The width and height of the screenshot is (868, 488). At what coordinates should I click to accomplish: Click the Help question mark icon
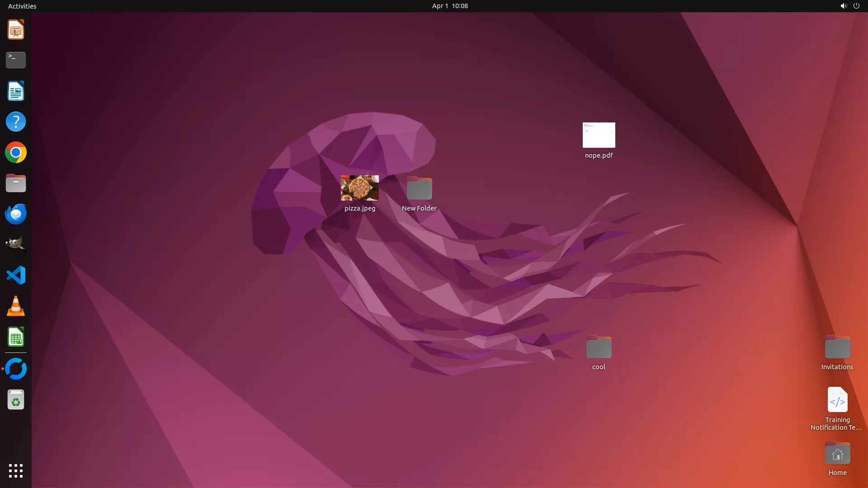pos(16,122)
